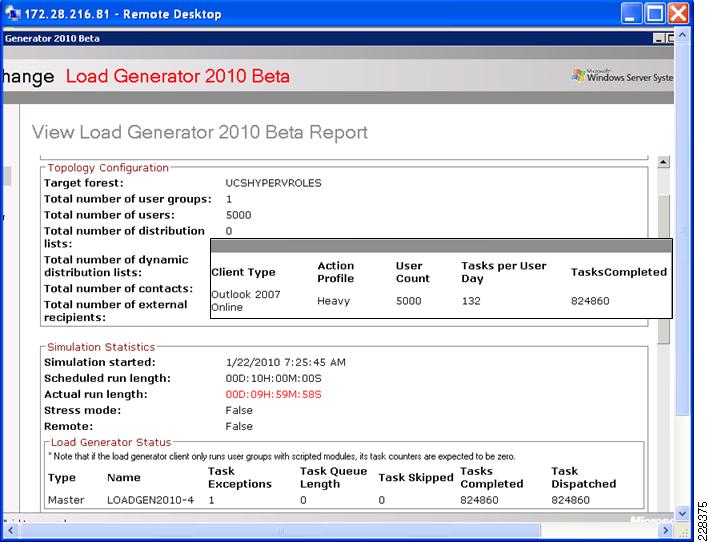Click the Heavy action profile cell
The width and height of the screenshot is (708, 542).
333,301
